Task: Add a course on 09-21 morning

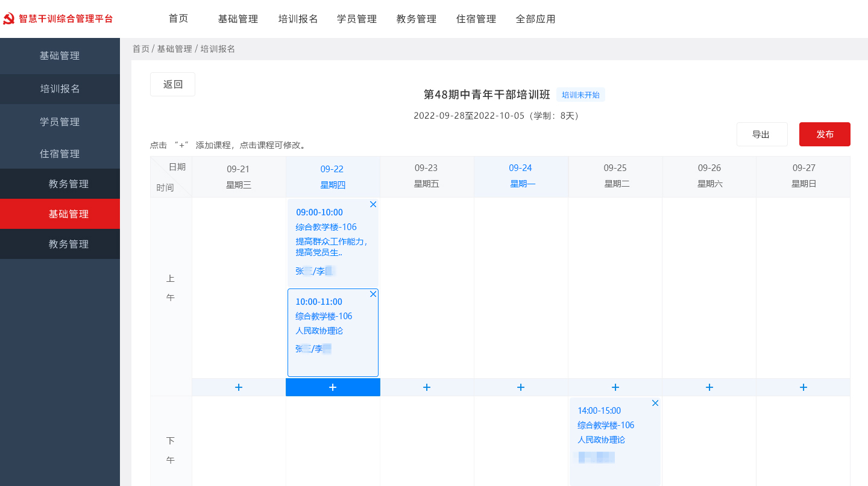Action: tap(239, 387)
